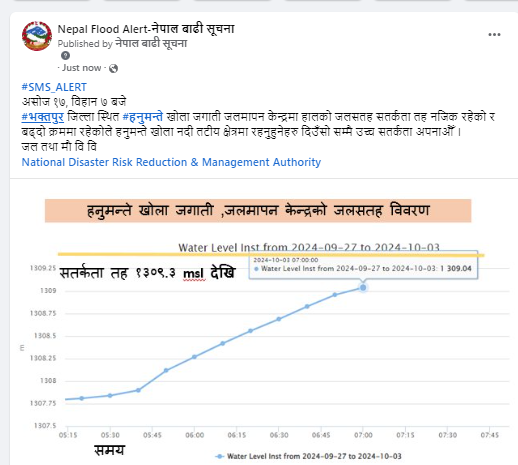This screenshot has width=518, height=465.
Task: Open the #SMS_ALERT hashtag
Action: (54, 87)
